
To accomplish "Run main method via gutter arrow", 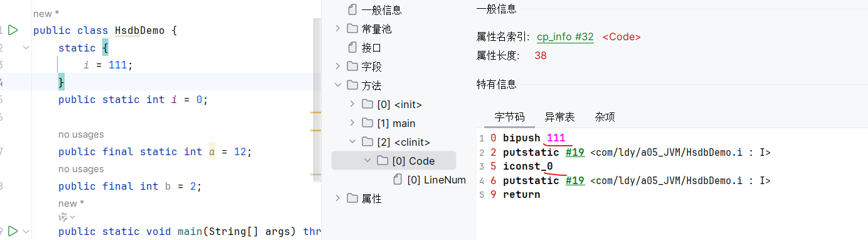I will point(13,231).
